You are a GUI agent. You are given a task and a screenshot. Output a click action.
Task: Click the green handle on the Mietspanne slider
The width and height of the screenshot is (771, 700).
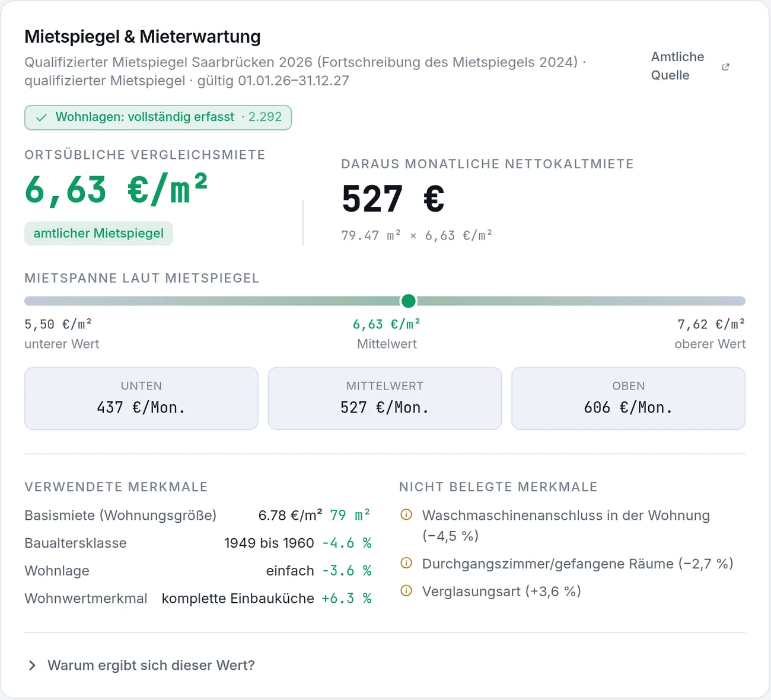click(x=409, y=301)
